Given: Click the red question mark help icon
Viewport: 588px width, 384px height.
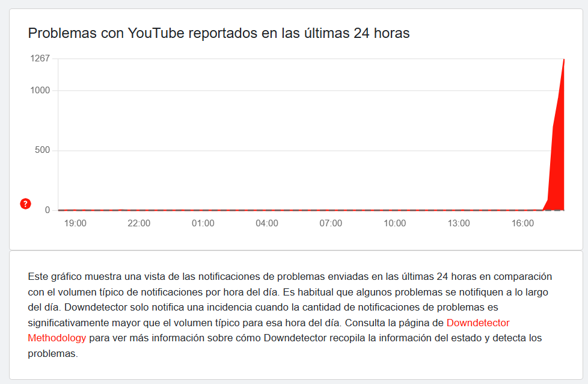Looking at the screenshot, I should (25, 205).
